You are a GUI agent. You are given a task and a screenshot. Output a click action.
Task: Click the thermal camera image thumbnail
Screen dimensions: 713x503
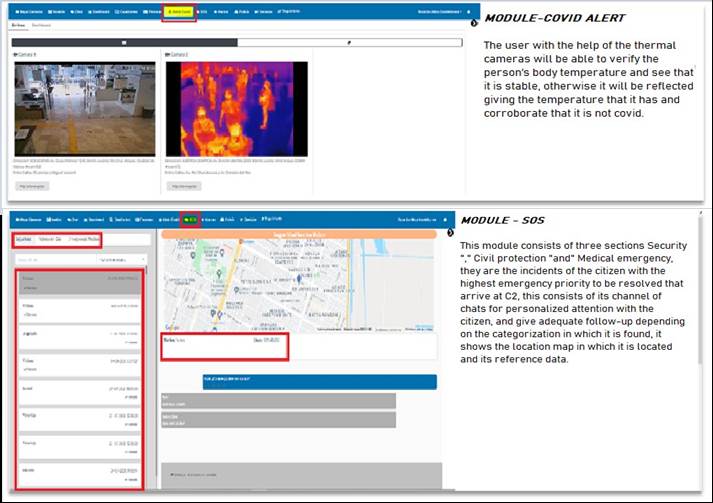pyautogui.click(x=236, y=108)
